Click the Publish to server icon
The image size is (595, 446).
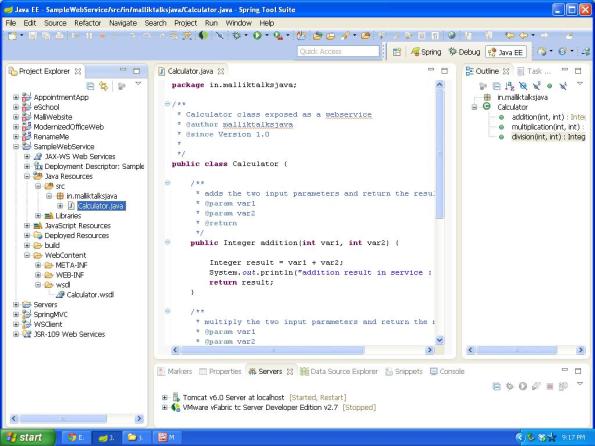563,386
